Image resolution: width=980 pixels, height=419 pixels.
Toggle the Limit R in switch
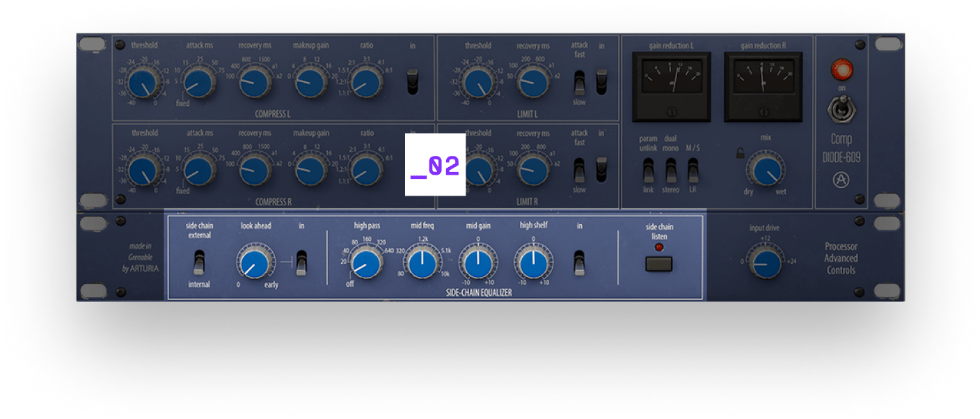tap(602, 169)
